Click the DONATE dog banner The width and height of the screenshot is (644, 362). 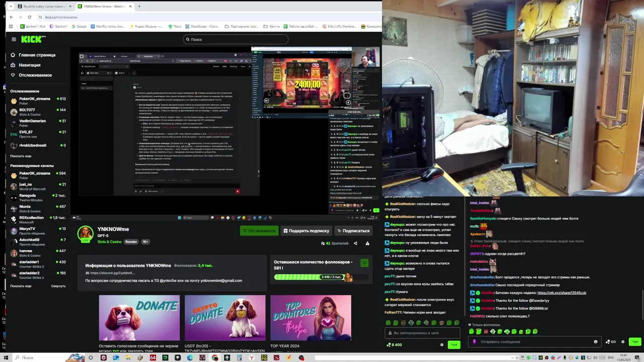point(139,318)
